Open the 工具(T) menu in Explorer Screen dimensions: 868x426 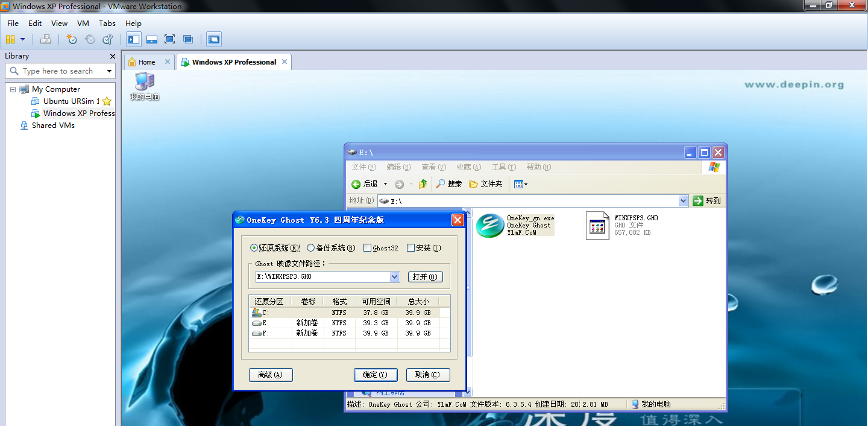503,167
